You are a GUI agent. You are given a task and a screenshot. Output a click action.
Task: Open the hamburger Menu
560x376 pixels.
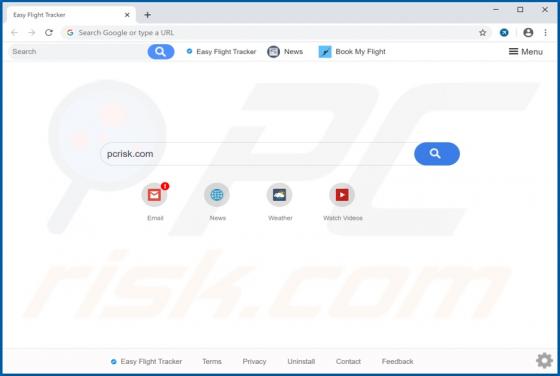click(x=525, y=52)
